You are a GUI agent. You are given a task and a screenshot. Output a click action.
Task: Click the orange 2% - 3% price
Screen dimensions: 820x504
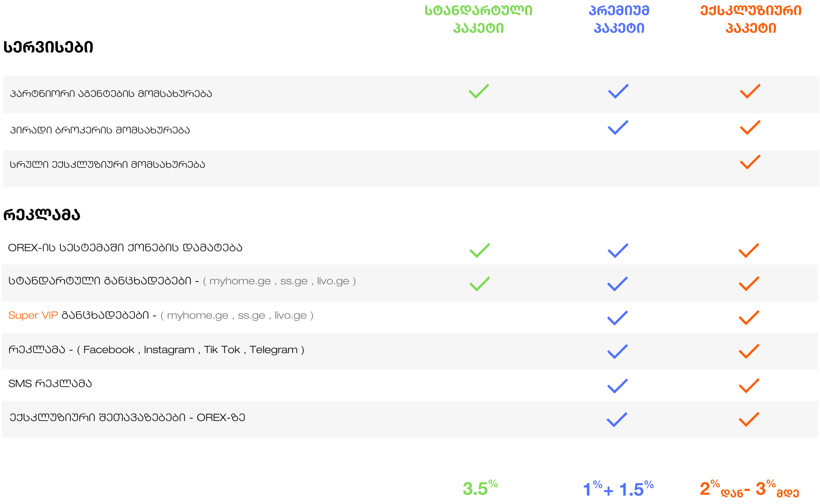(x=749, y=489)
